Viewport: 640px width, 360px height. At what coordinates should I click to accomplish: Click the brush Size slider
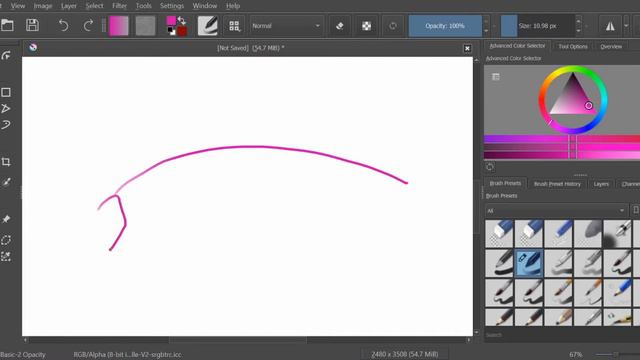538,26
